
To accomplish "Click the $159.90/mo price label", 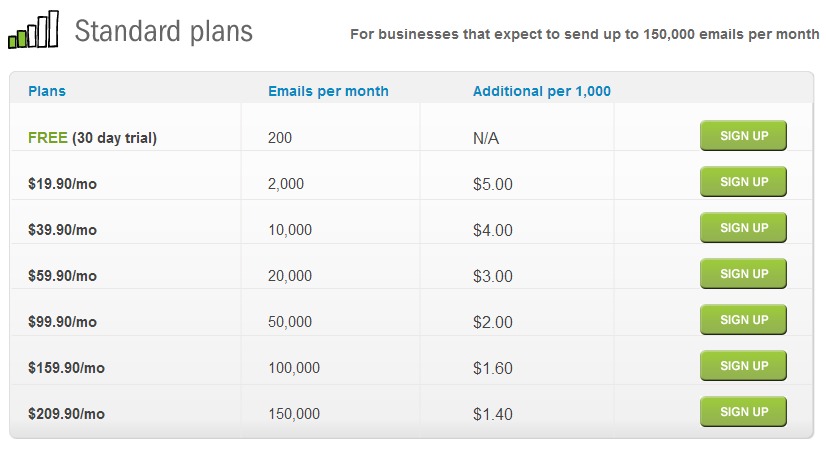I will click(x=66, y=368).
